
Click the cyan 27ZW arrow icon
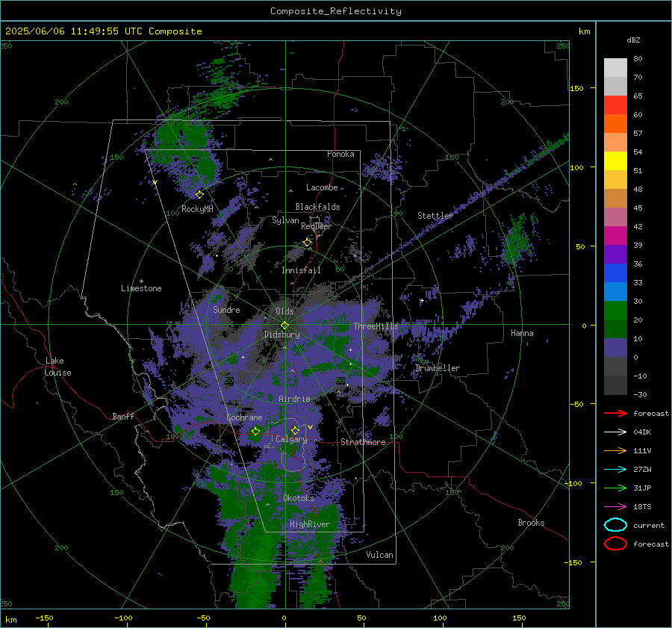(615, 469)
